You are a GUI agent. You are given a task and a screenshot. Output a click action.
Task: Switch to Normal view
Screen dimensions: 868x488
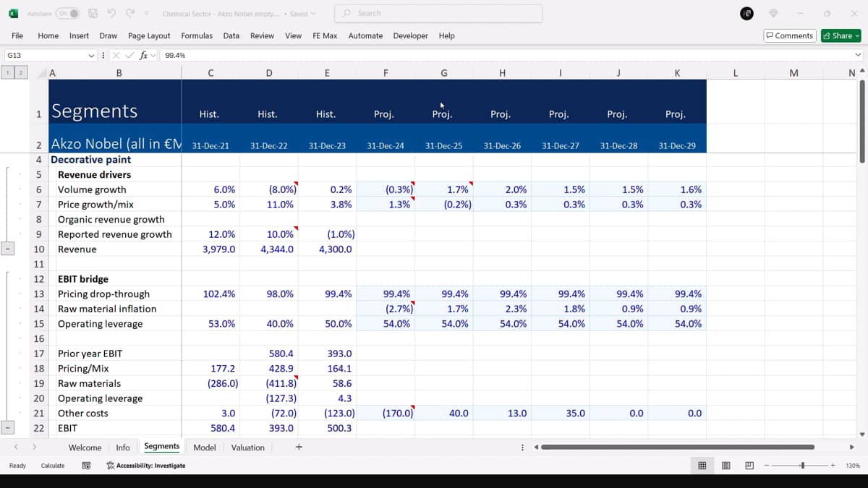tap(702, 466)
